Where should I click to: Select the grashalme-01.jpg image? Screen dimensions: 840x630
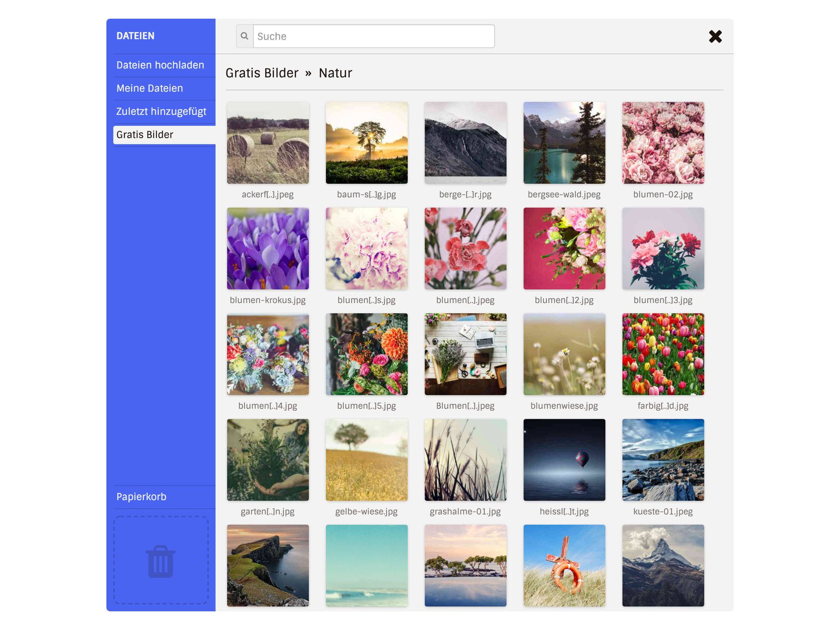465,460
